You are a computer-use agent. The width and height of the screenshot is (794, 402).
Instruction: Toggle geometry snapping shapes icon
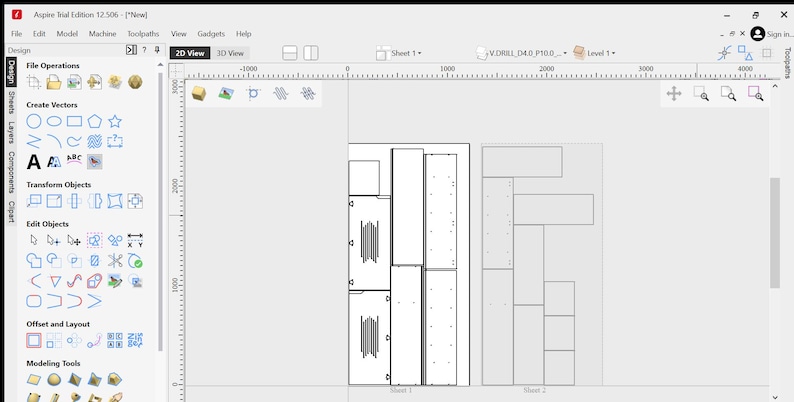coord(745,53)
